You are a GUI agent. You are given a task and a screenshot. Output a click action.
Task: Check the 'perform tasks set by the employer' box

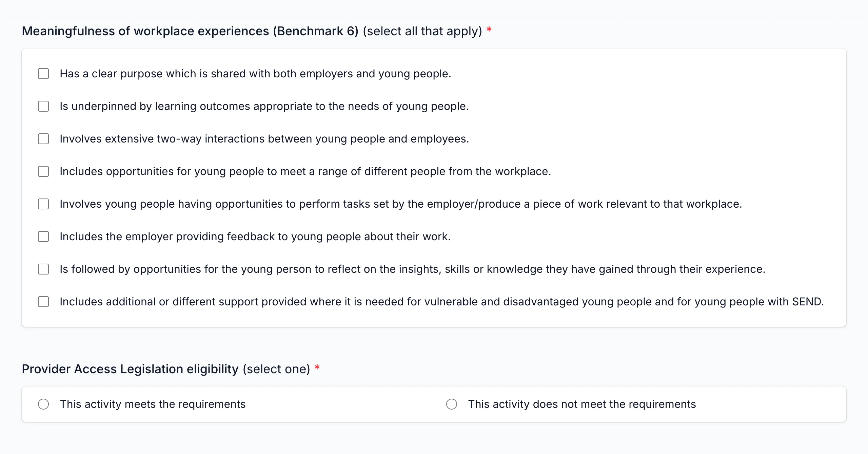pyautogui.click(x=43, y=204)
